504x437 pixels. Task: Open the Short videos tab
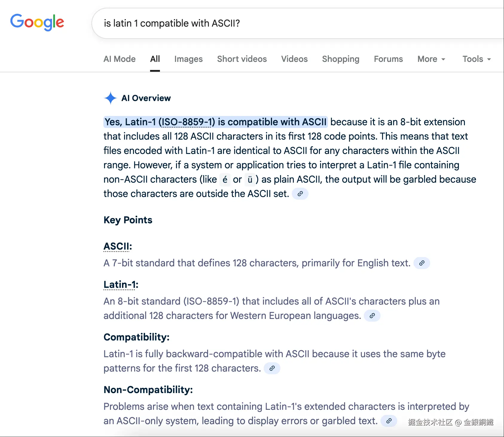click(242, 59)
